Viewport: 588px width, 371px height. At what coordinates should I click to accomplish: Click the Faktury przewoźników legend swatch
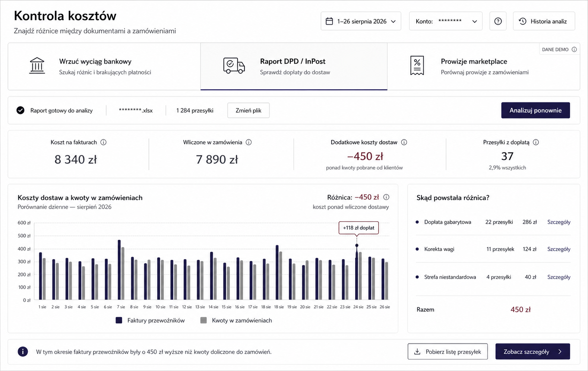[119, 320]
